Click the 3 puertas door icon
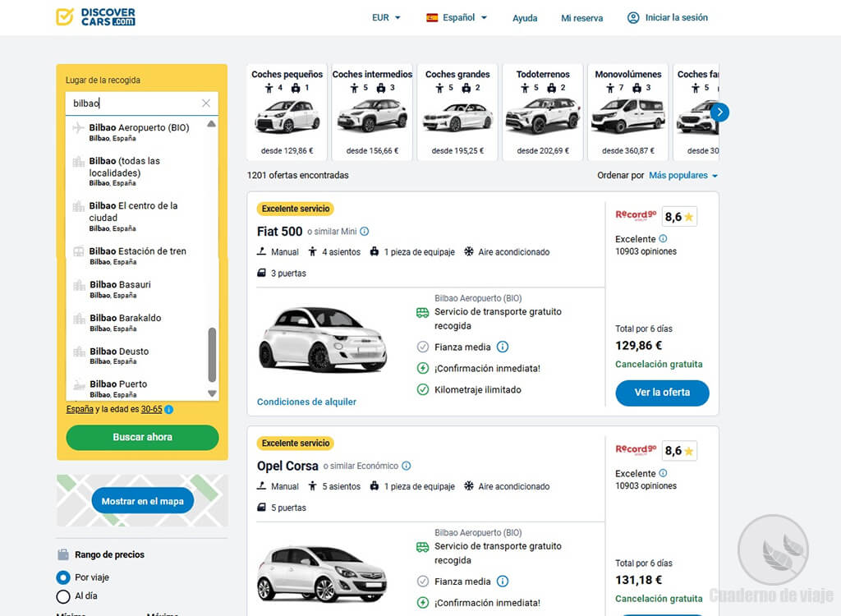841x616 pixels. (262, 274)
